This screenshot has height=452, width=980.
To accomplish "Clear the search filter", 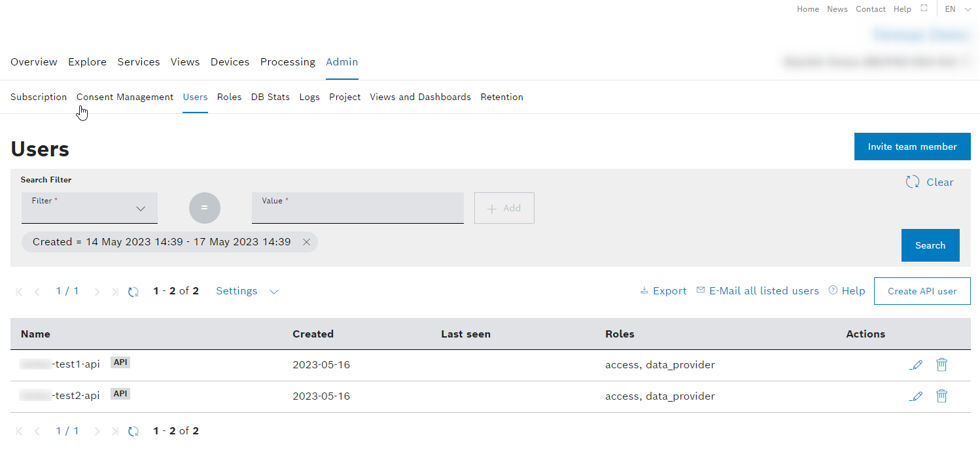I will tap(930, 183).
